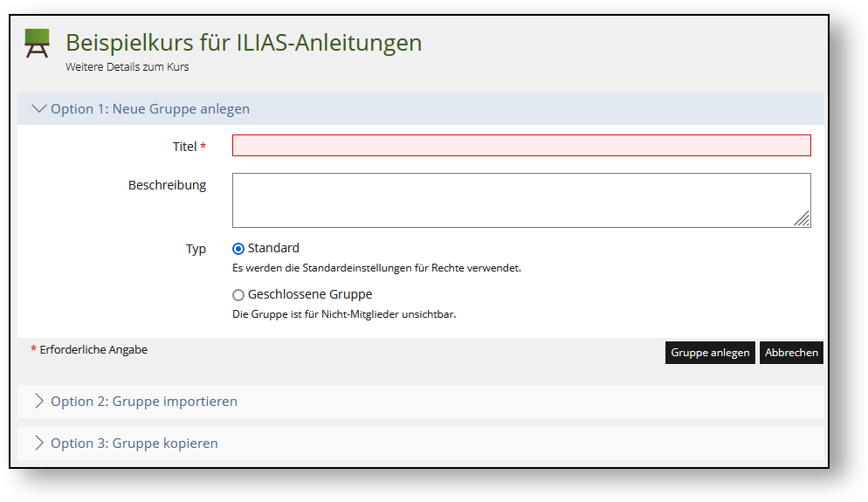Image resolution: width=868 pixels, height=502 pixels.
Task: Click into the Beschreibung text area
Action: (x=521, y=200)
